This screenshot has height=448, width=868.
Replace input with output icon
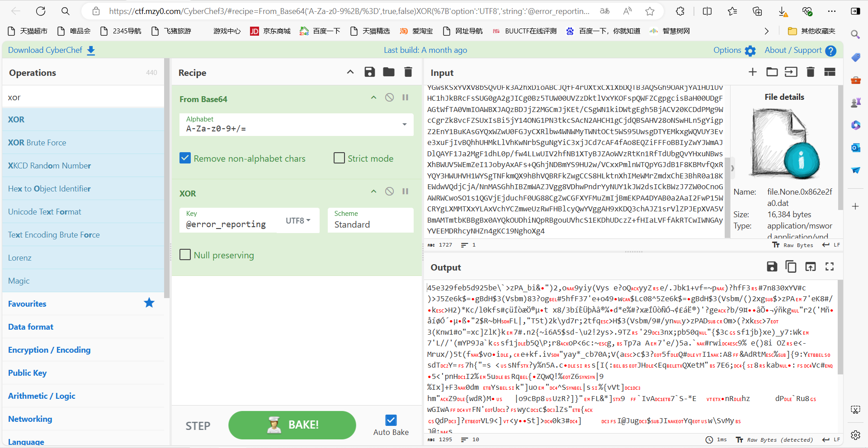click(x=811, y=266)
